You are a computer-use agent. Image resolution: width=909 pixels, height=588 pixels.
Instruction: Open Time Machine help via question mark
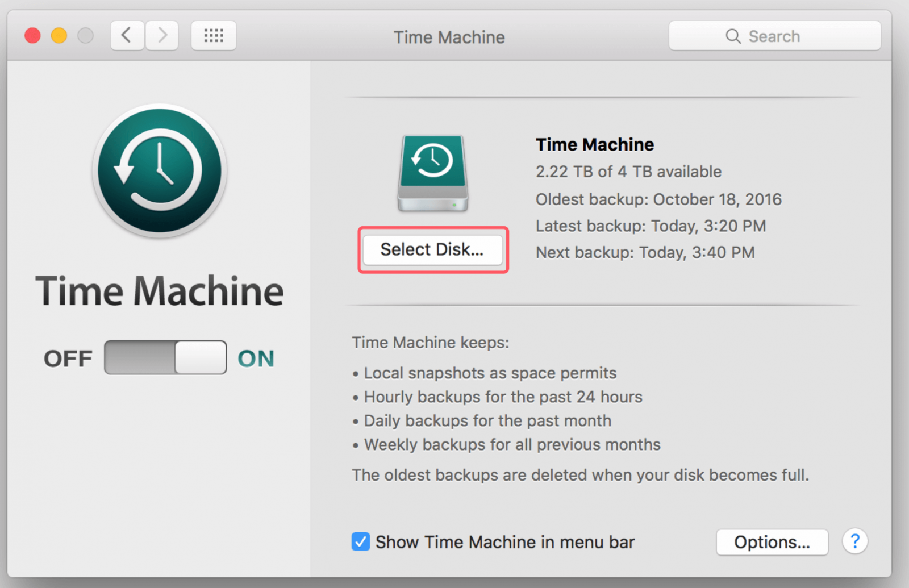[855, 542]
